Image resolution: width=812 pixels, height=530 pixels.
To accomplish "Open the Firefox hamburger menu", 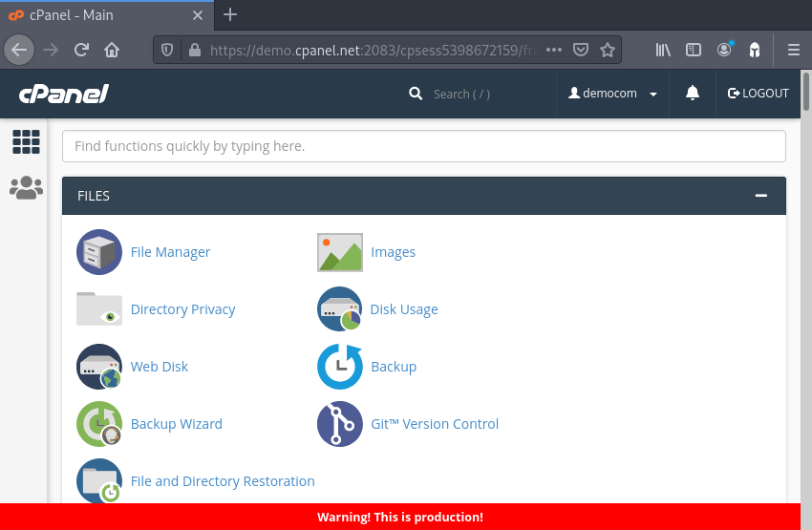I will pos(793,50).
